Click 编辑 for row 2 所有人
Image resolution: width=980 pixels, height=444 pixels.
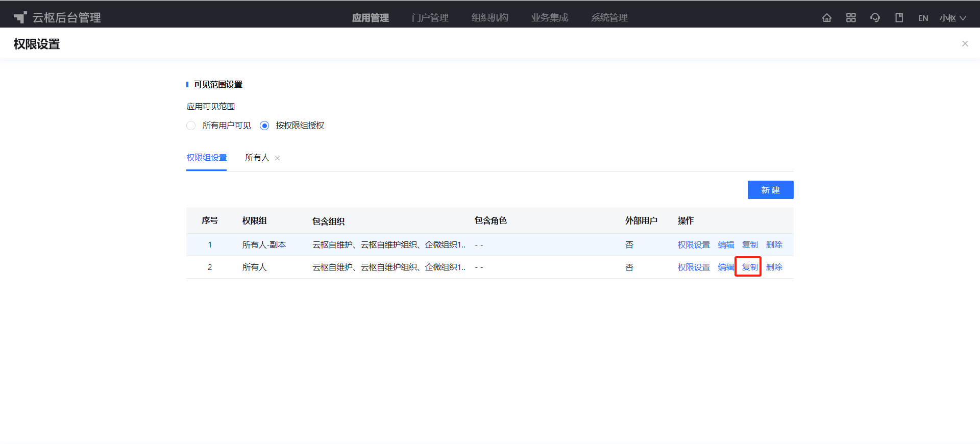[726, 267]
